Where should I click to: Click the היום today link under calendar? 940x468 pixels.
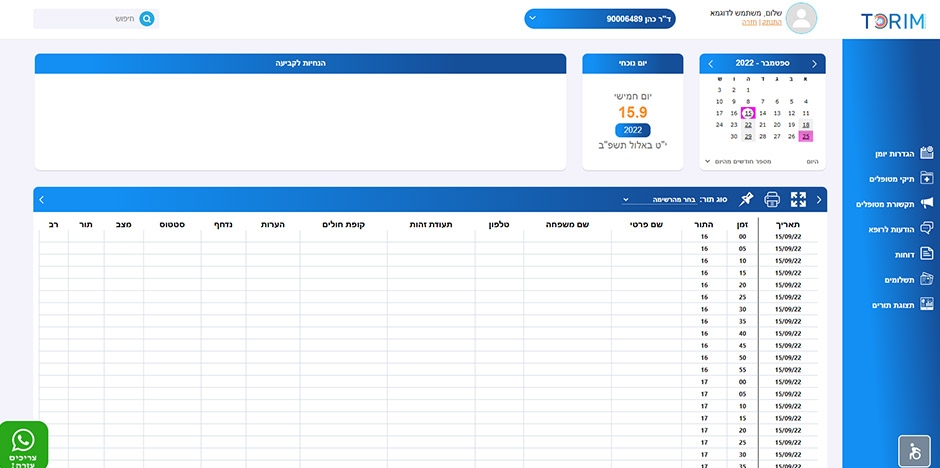click(812, 160)
